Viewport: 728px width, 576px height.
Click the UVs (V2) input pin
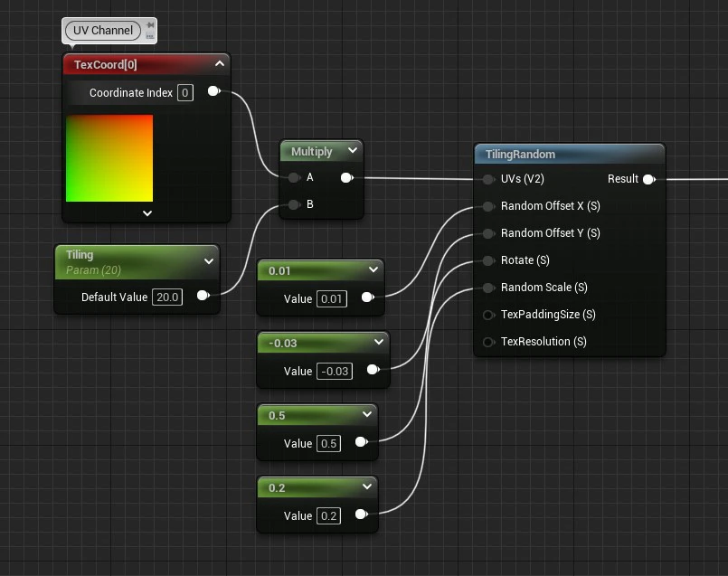tap(488, 179)
